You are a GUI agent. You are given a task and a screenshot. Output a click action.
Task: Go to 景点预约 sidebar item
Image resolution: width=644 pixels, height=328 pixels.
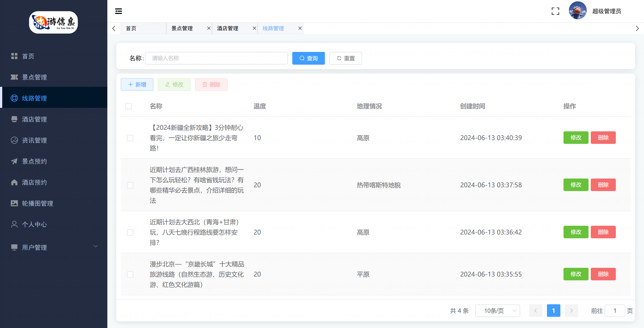pyautogui.click(x=34, y=161)
